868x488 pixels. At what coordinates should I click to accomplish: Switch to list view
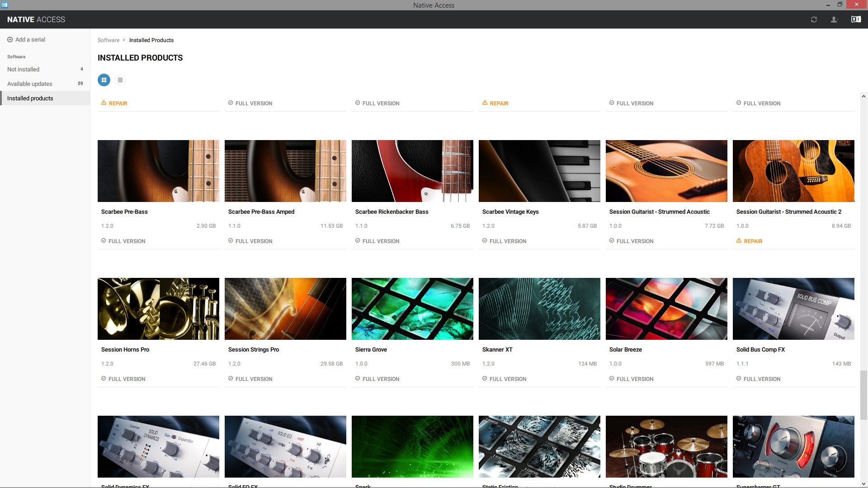point(120,80)
